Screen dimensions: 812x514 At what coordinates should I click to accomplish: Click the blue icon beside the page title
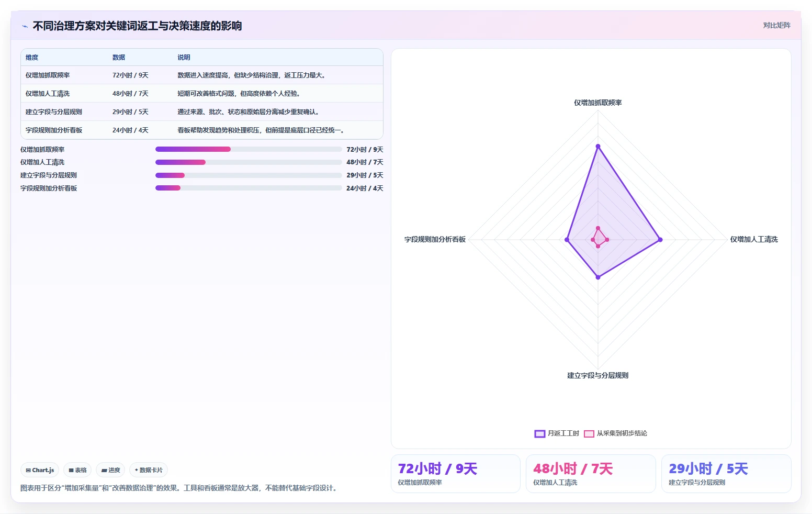pos(25,26)
